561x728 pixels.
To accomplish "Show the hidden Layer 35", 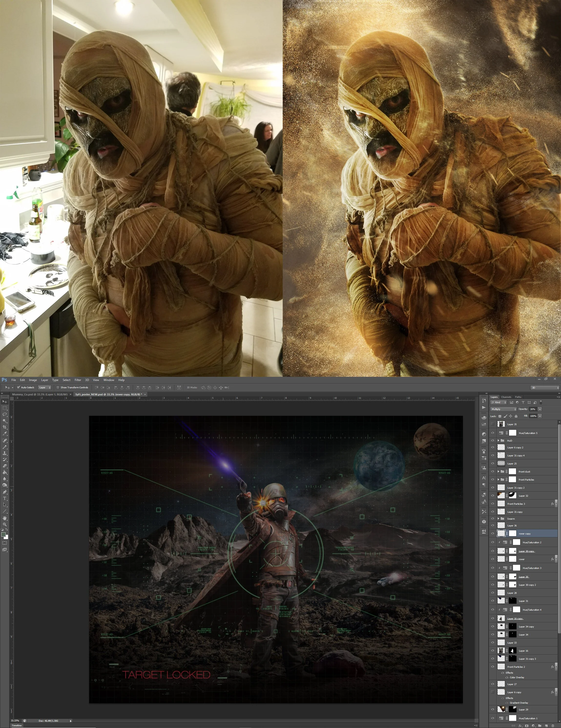I will 493,424.
